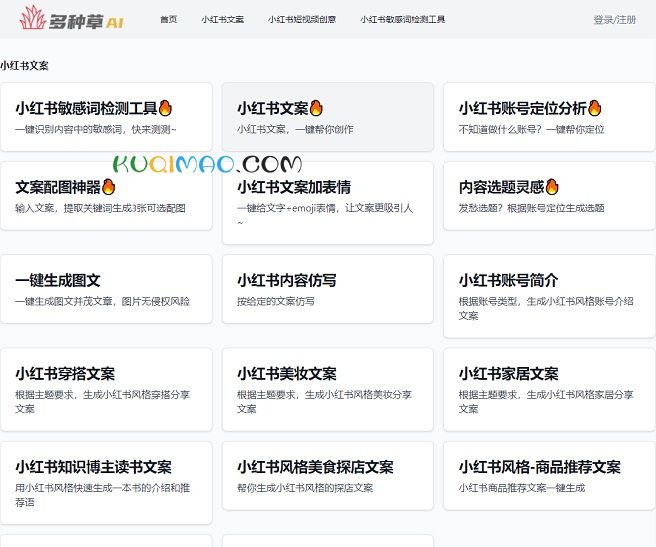The height and width of the screenshot is (547, 656).
Task: Choose the 小红书风格美食探店文案 card
Action: [328, 475]
